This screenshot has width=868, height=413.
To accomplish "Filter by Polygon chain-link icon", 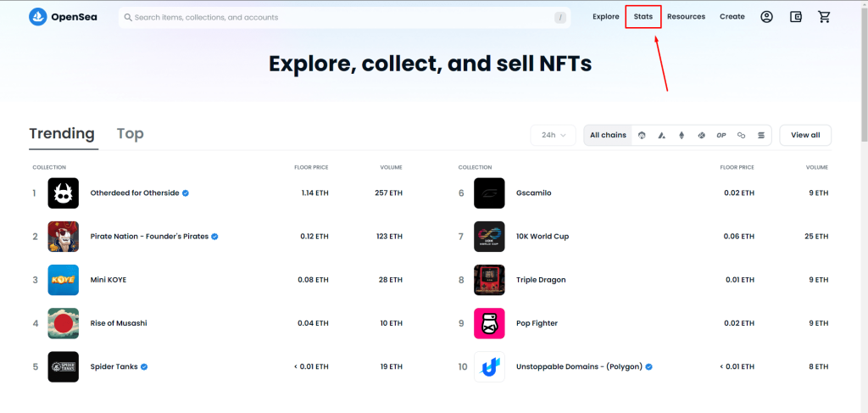I will click(x=741, y=135).
